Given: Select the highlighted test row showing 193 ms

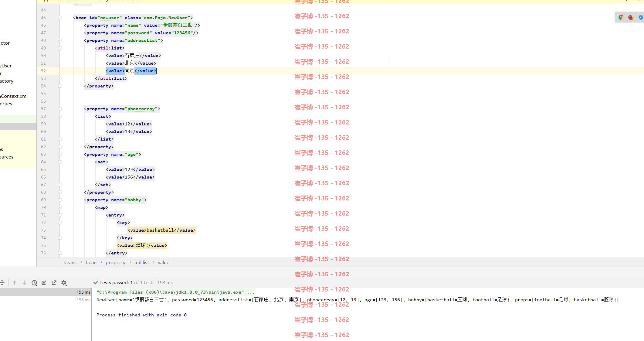Looking at the screenshot, I should (x=46, y=292).
